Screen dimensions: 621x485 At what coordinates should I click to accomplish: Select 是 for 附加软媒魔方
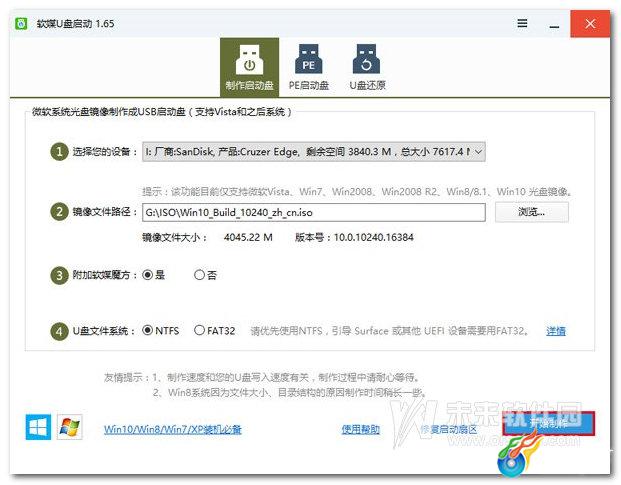coord(154,275)
